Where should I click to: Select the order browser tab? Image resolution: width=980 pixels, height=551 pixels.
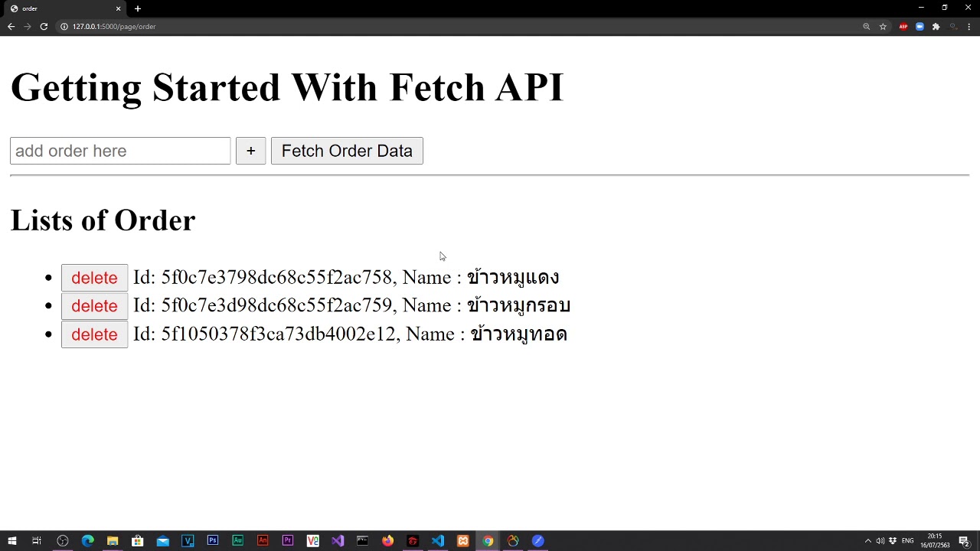pyautogui.click(x=65, y=8)
